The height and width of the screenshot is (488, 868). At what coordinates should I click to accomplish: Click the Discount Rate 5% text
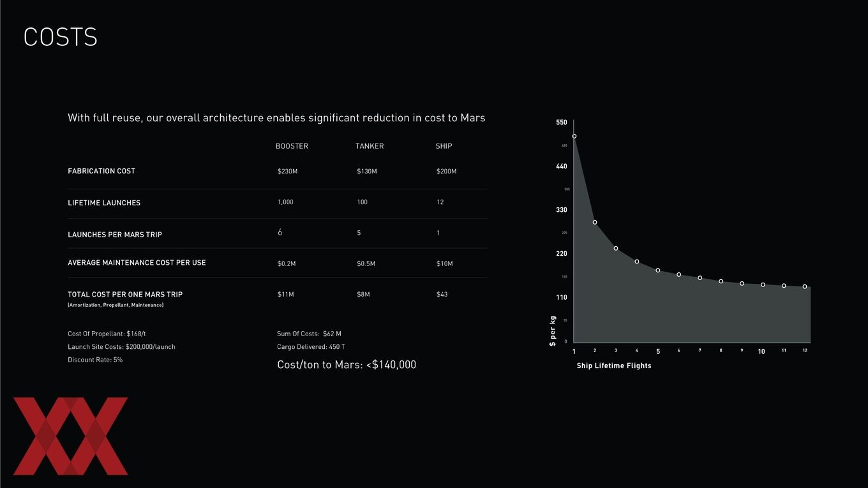coord(95,360)
